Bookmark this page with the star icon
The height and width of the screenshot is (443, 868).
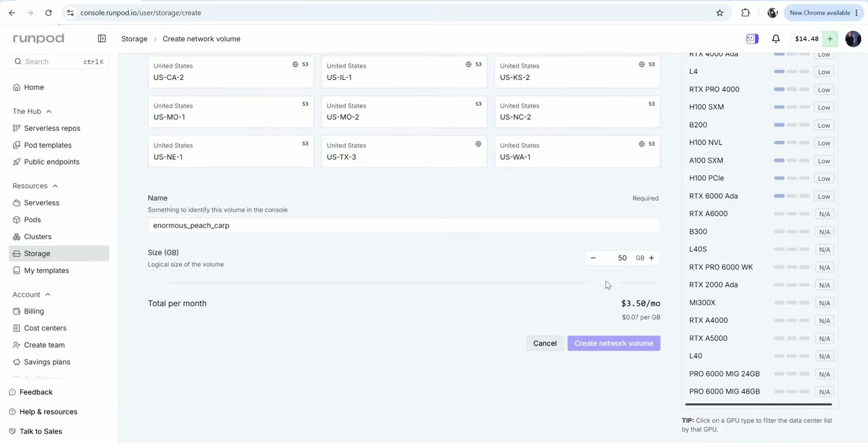click(x=719, y=12)
